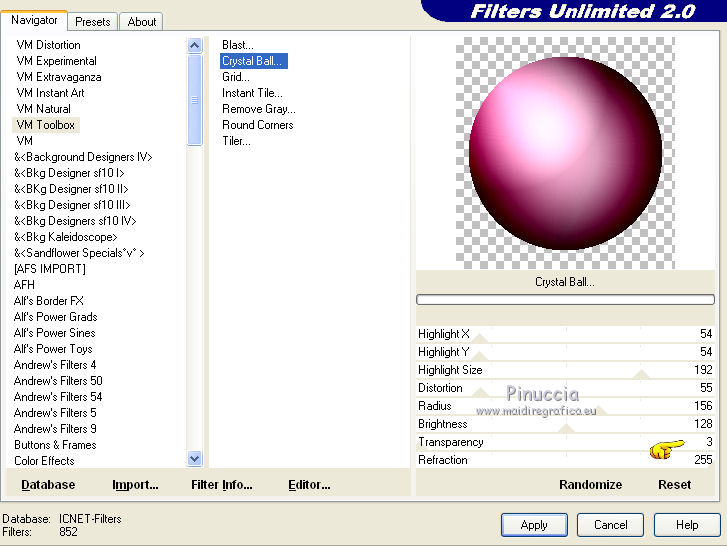
Task: Select VM Distortion category
Action: point(49,45)
